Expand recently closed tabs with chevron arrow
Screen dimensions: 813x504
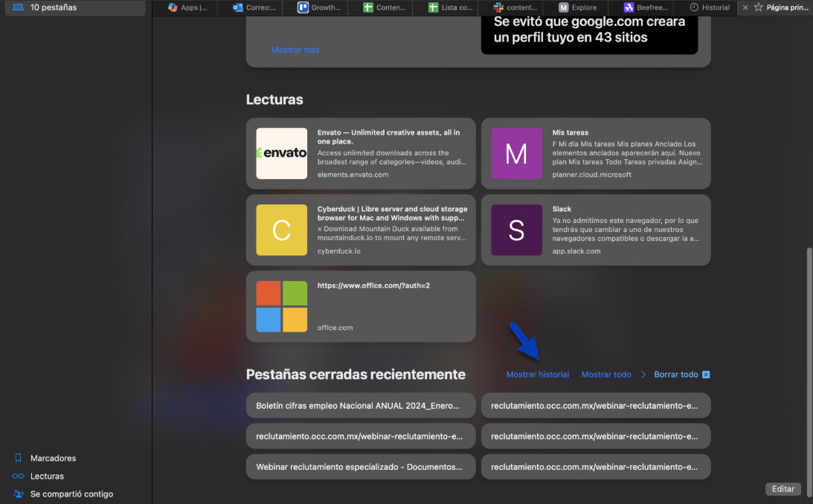point(643,375)
